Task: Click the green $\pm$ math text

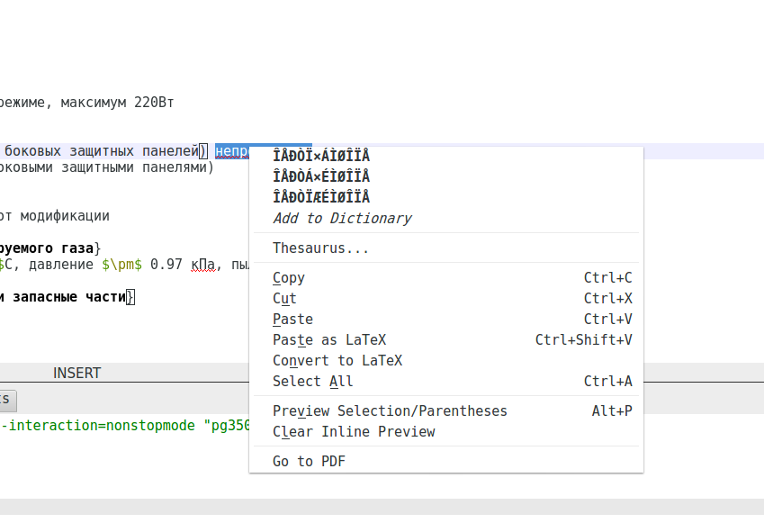Action: [121, 265]
